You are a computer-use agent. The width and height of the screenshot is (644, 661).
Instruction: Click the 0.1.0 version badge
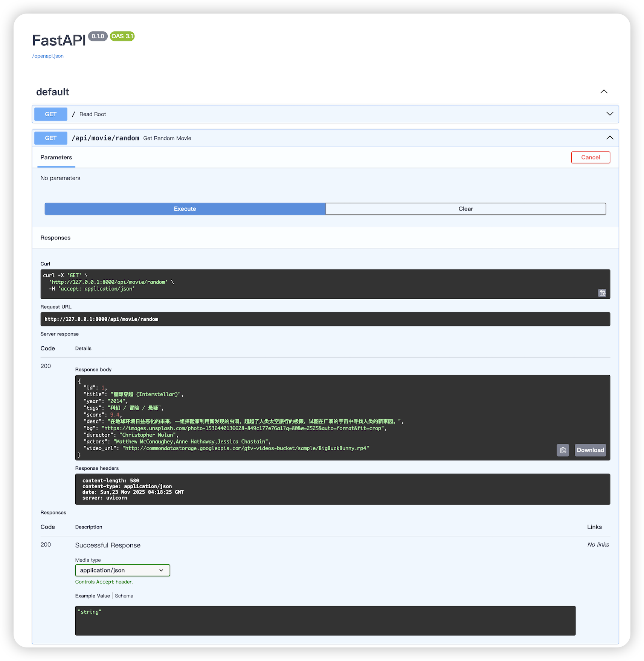[x=98, y=36]
